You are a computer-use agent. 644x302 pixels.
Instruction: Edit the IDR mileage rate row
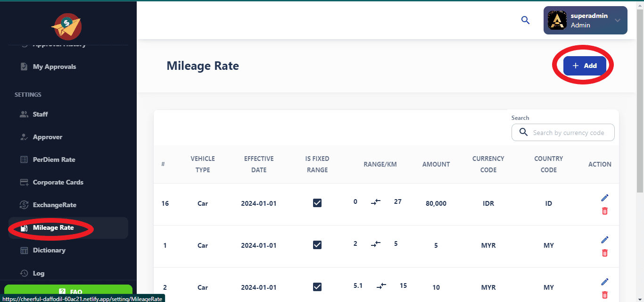[605, 197]
